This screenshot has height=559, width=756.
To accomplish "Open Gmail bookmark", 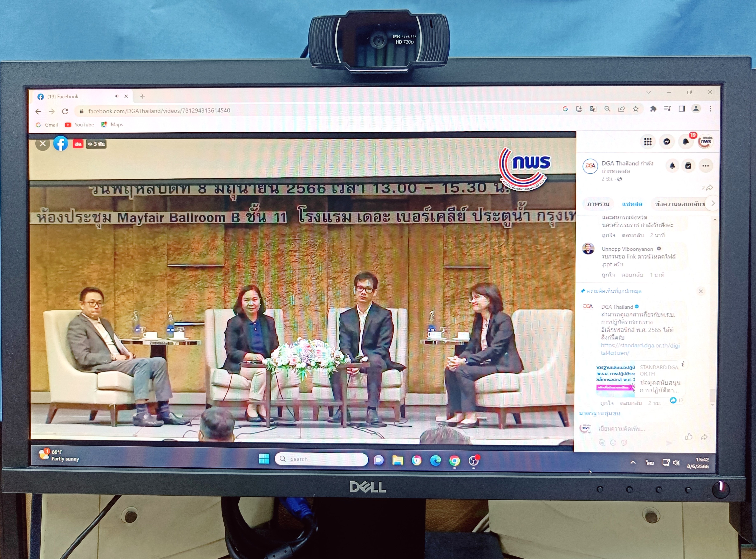I will pyautogui.click(x=47, y=125).
